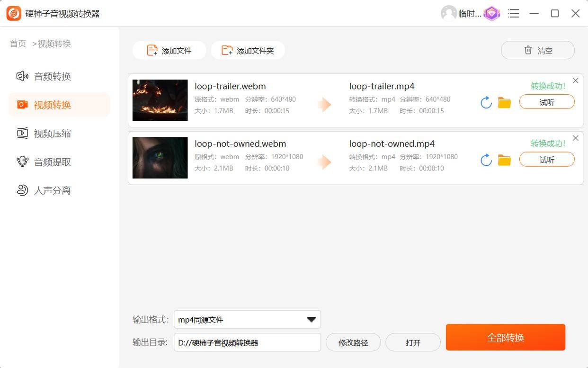Open 视频压缩 from the sidebar

pos(52,134)
